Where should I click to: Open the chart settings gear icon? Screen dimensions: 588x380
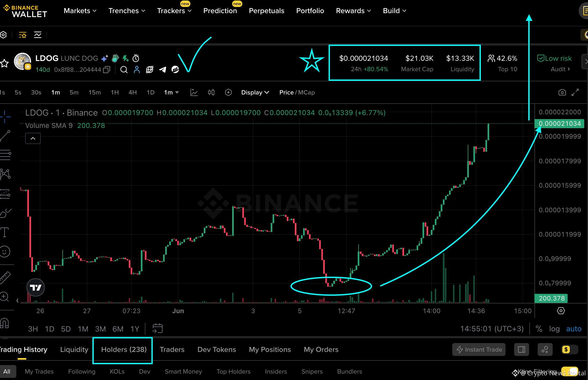click(x=3, y=35)
